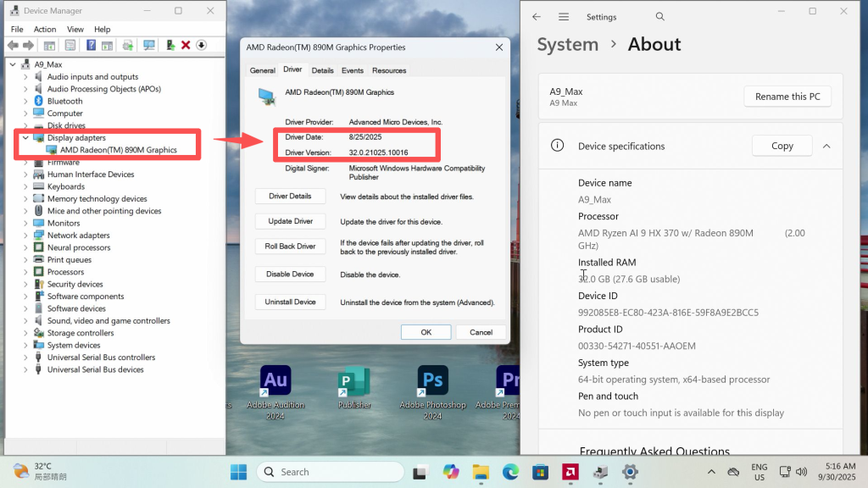Copy device specifications with Copy button
Viewport: 868px width, 488px height.
click(782, 146)
